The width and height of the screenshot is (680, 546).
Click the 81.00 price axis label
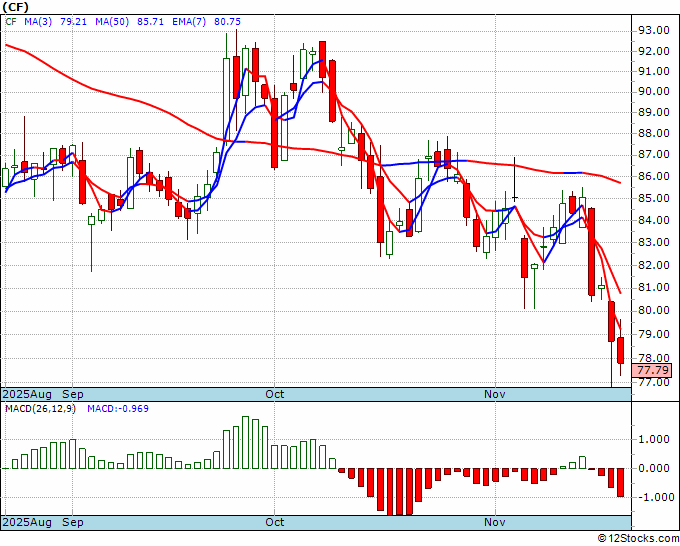tap(653, 288)
